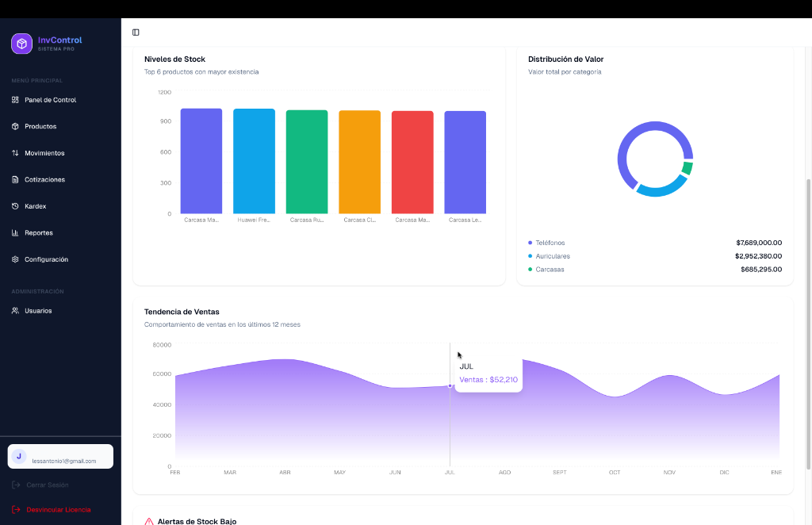
Task: Click the Reportes chart icon
Action: pos(15,233)
